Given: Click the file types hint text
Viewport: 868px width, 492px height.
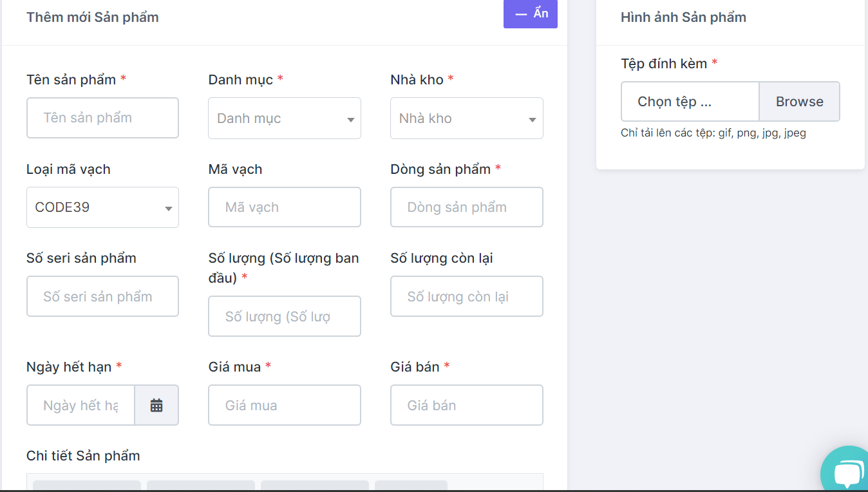Looking at the screenshot, I should tap(713, 133).
